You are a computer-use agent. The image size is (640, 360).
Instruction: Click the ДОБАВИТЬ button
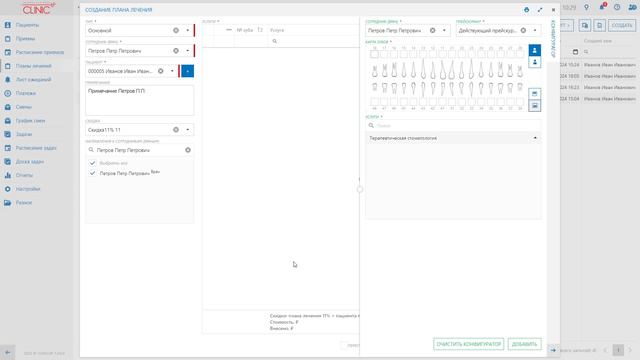524,344
